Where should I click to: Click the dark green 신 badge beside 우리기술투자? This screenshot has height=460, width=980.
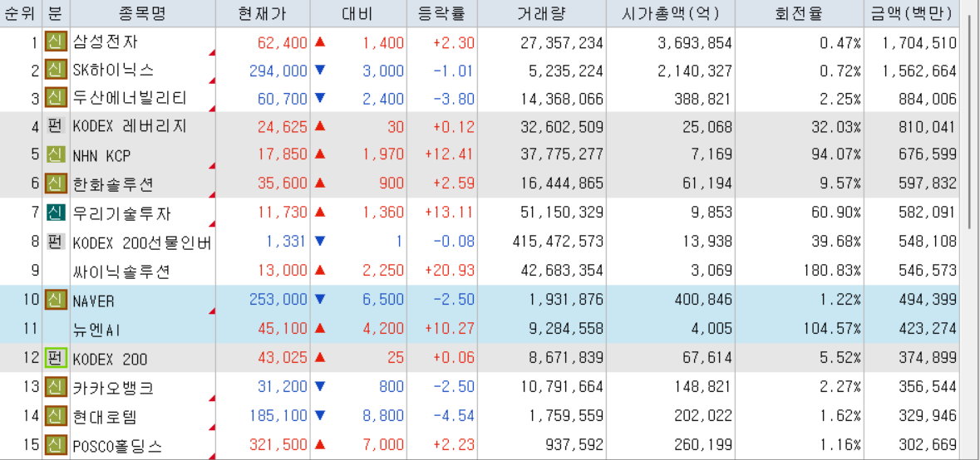point(56,213)
